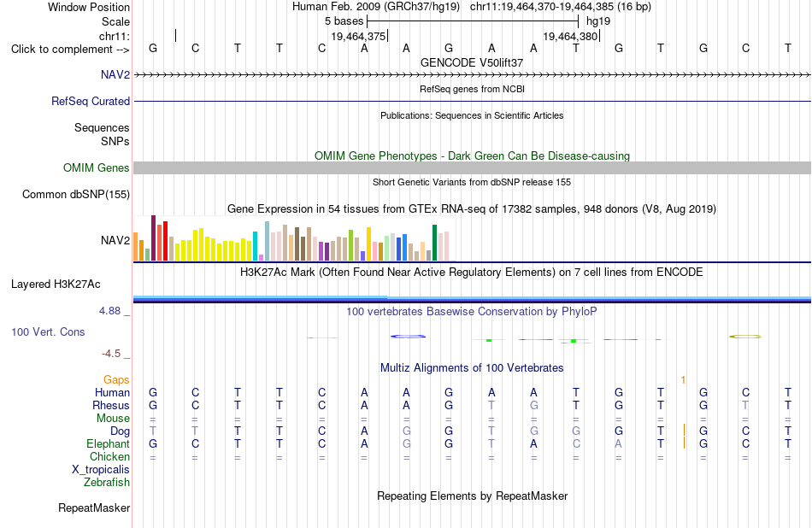Click the 'Rhesus' alignment row label
812x528 pixels.
click(x=111, y=405)
